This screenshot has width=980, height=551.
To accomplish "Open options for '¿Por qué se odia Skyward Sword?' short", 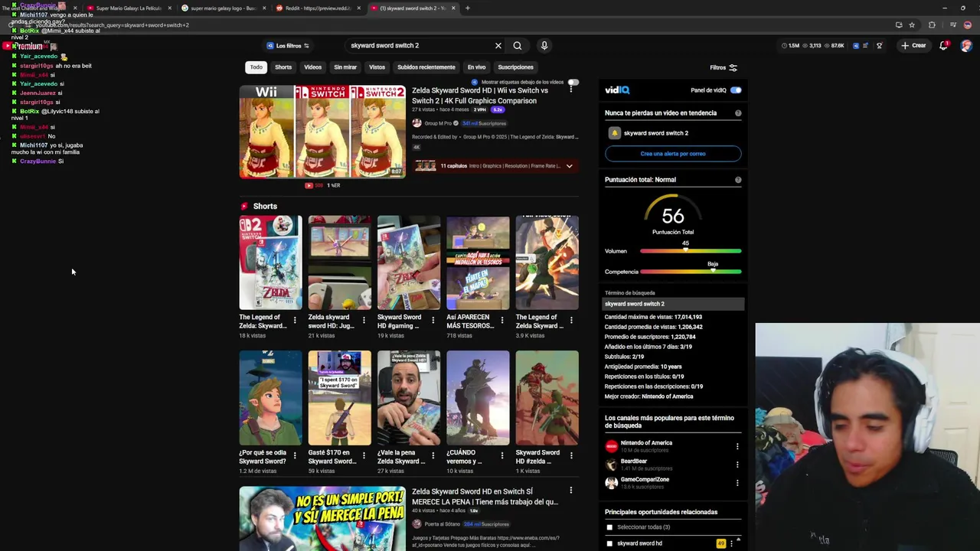I will coord(295,455).
